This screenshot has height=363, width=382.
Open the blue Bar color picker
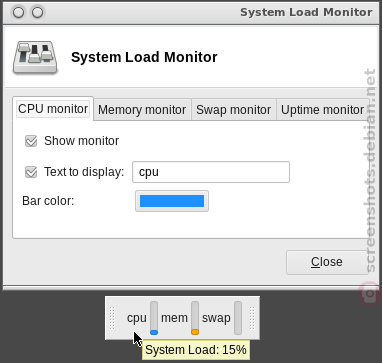(172, 201)
